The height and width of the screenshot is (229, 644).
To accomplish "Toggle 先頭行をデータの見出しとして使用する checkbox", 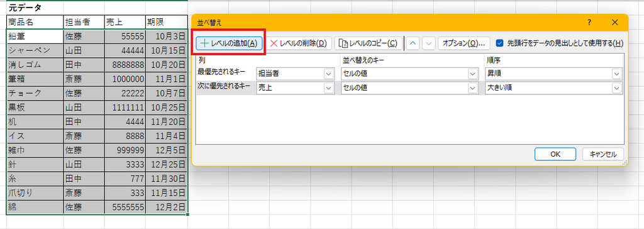I will pyautogui.click(x=499, y=43).
